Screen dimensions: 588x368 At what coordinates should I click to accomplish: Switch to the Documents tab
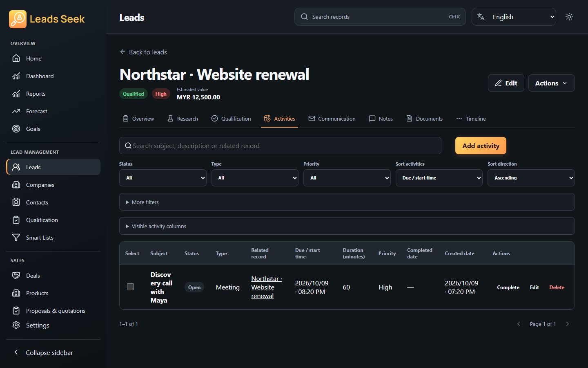point(425,119)
